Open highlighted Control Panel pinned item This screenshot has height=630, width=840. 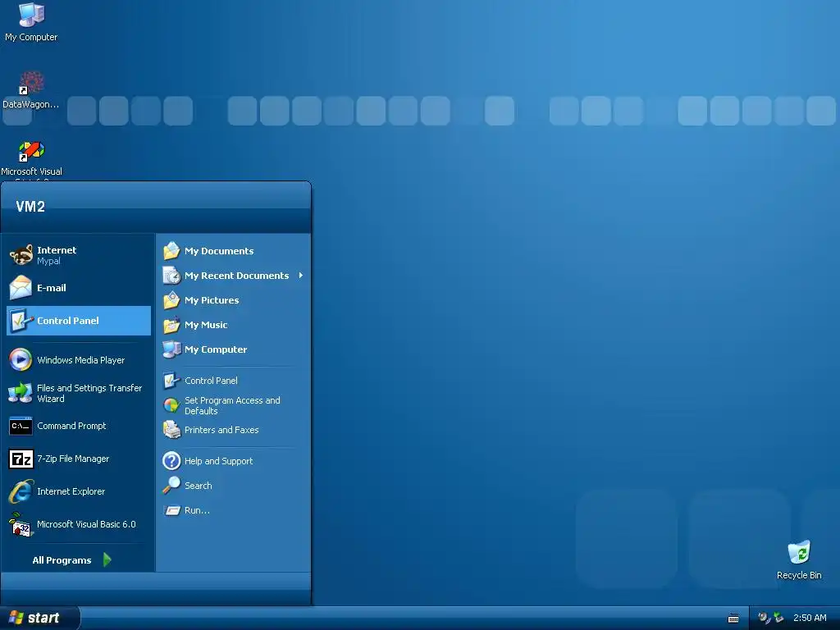[79, 321]
